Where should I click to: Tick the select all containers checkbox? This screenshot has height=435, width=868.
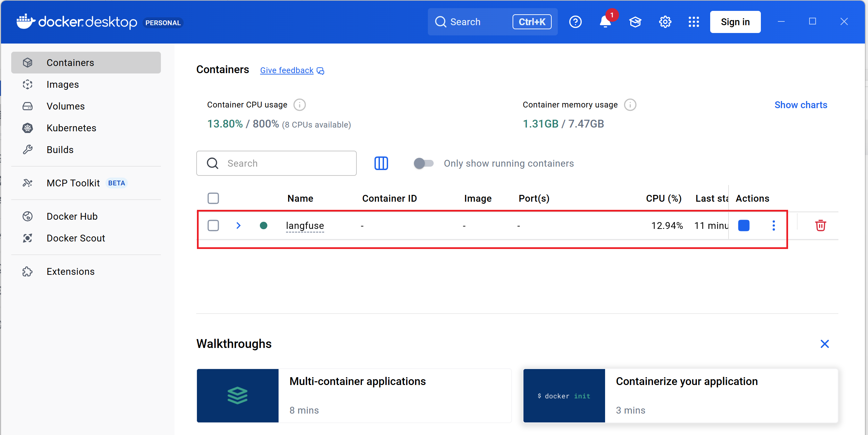point(213,198)
